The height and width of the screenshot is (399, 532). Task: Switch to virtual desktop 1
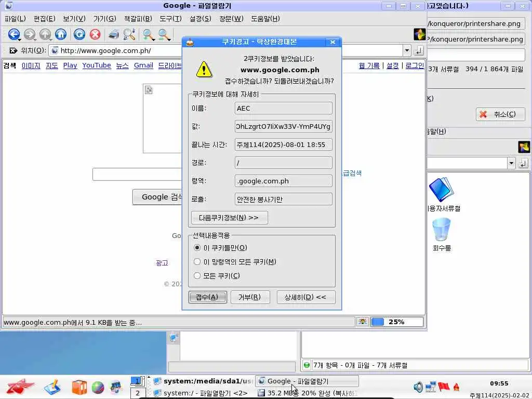[x=137, y=381]
